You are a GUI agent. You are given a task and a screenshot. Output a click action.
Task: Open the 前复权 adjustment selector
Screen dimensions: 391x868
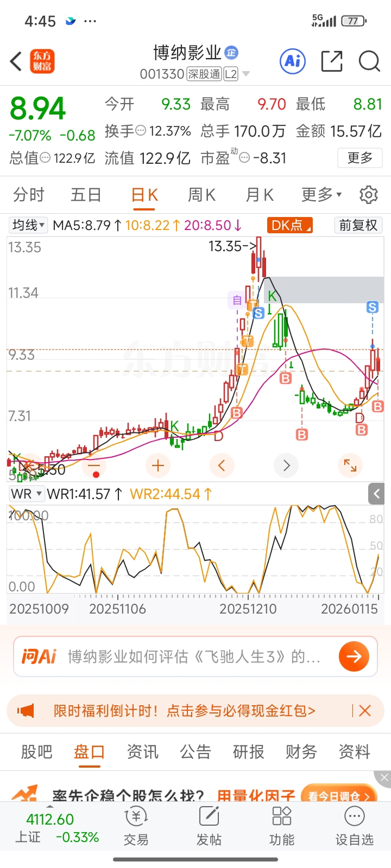click(x=358, y=225)
